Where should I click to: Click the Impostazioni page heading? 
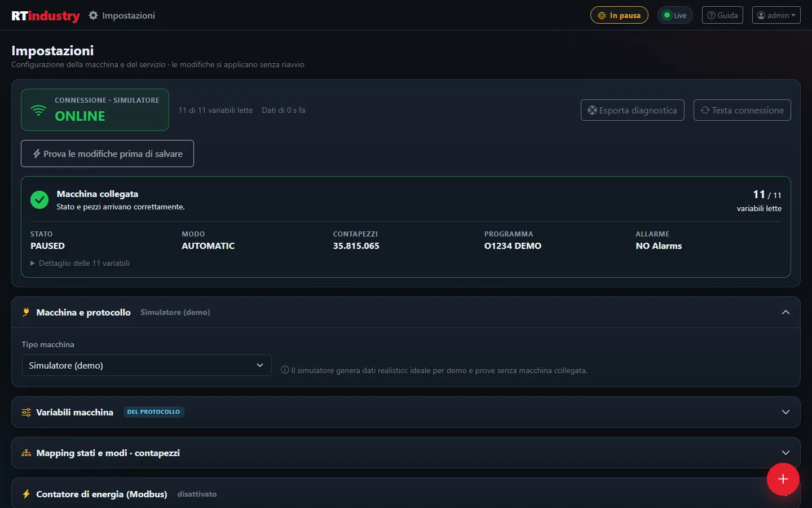[x=52, y=51]
